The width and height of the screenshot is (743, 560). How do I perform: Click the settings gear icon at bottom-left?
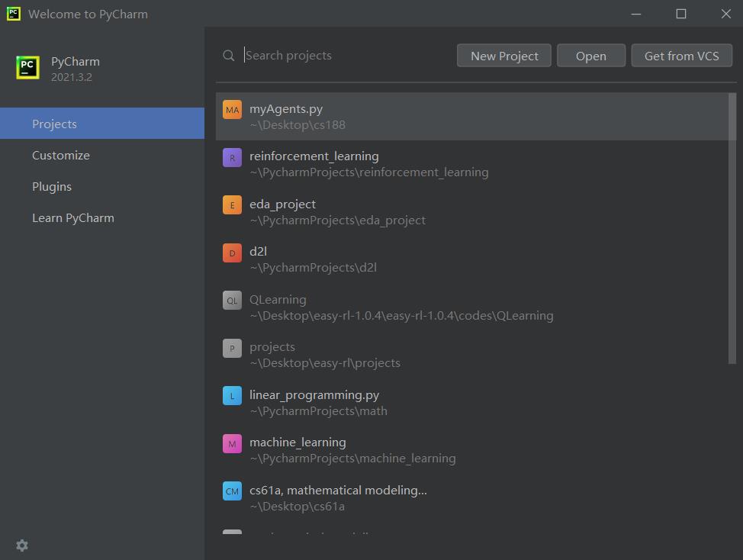[x=22, y=546]
